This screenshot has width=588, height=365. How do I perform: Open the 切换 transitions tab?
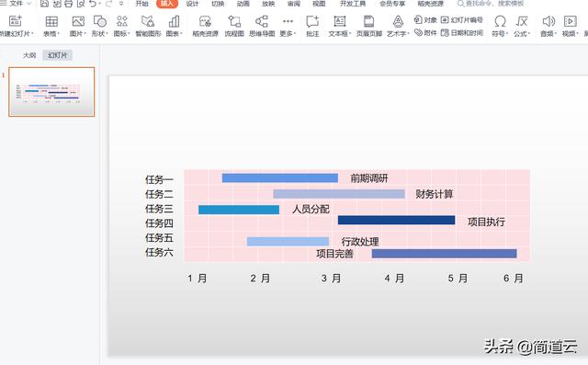218,4
